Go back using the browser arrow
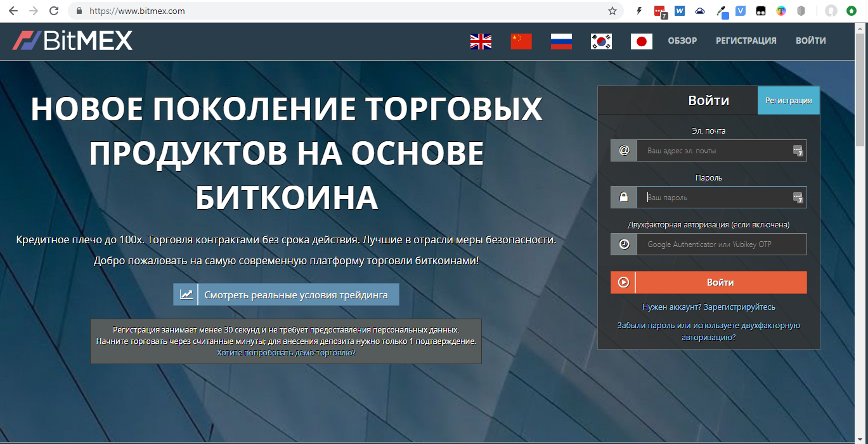 point(13,11)
